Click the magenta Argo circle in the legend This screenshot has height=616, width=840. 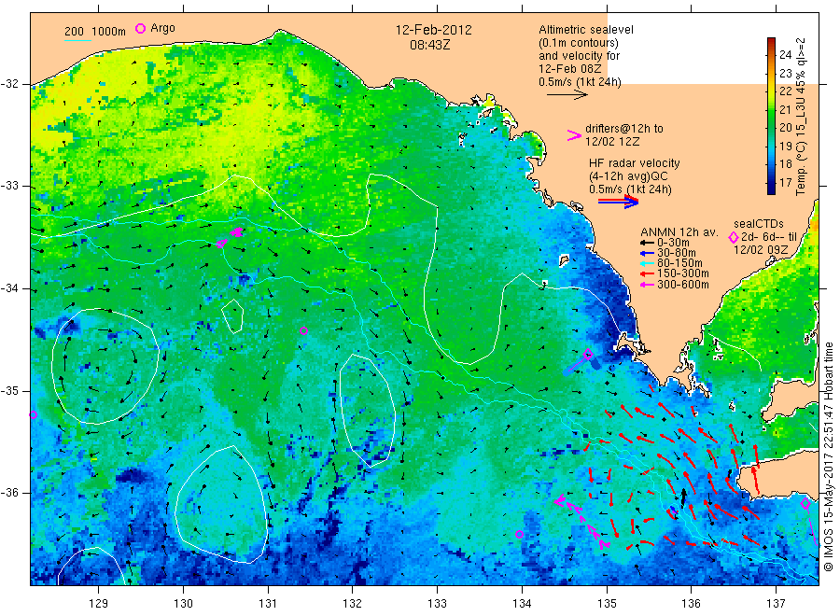coord(140,28)
